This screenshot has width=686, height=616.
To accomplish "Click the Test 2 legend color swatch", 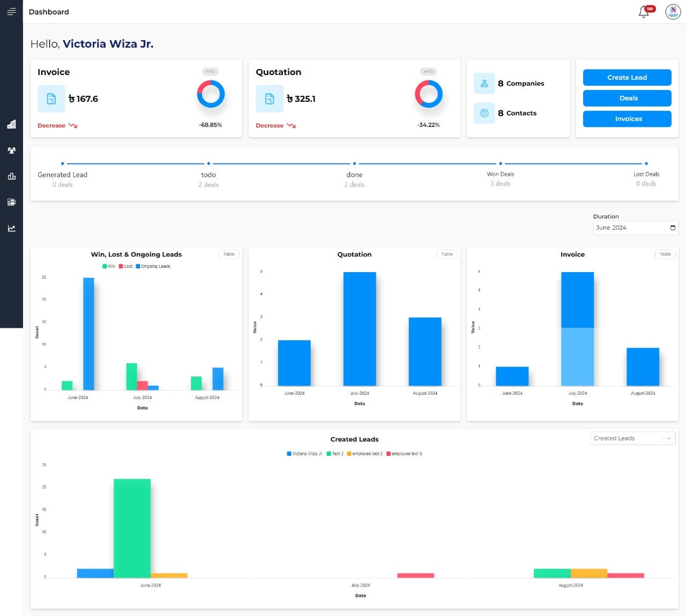I will click(329, 454).
